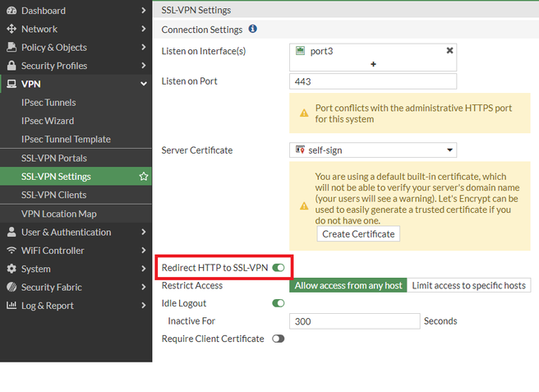
Task: Click the WiFi Controller icon
Action: pyautogui.click(x=12, y=251)
